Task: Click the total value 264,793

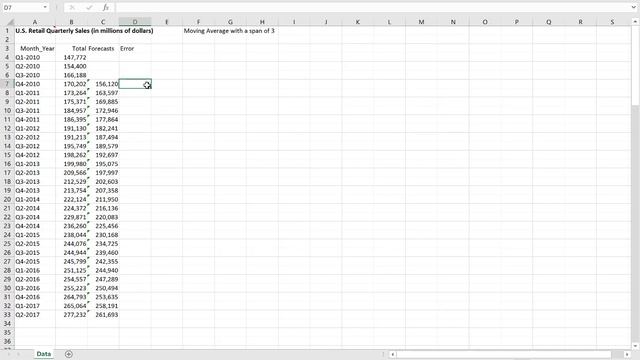Action: (75, 297)
